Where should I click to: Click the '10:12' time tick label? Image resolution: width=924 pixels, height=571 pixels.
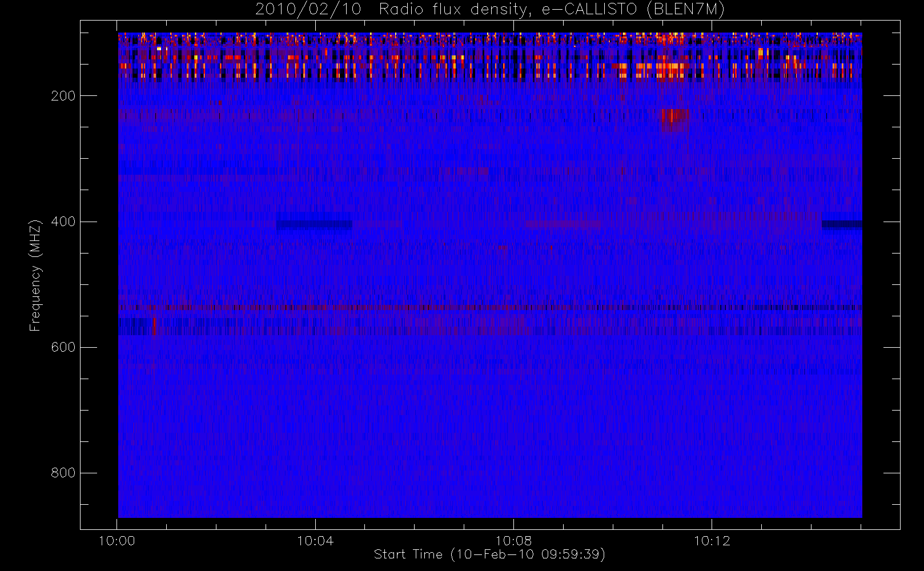pyautogui.click(x=712, y=541)
